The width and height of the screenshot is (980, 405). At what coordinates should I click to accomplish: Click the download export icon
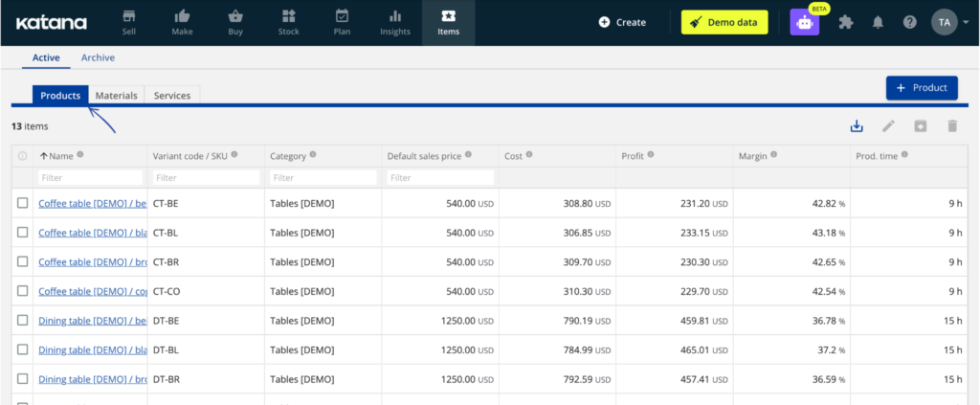click(857, 126)
